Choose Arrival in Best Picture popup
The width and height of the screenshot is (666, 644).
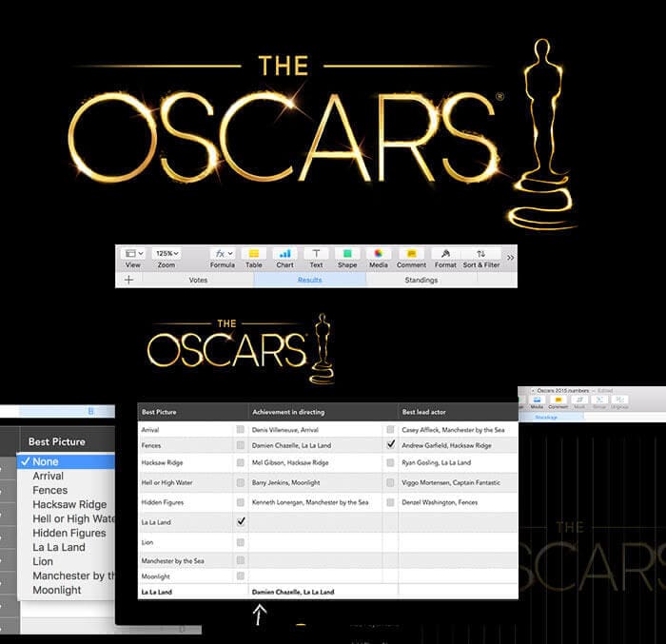(x=66, y=476)
